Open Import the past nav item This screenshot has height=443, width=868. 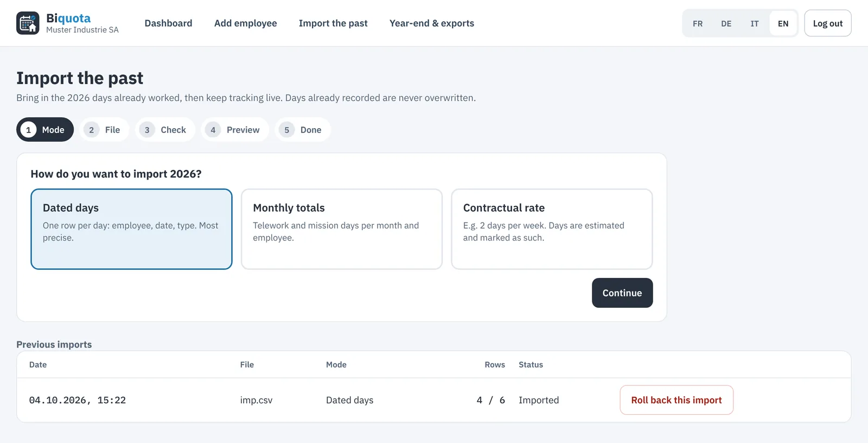[x=333, y=23]
